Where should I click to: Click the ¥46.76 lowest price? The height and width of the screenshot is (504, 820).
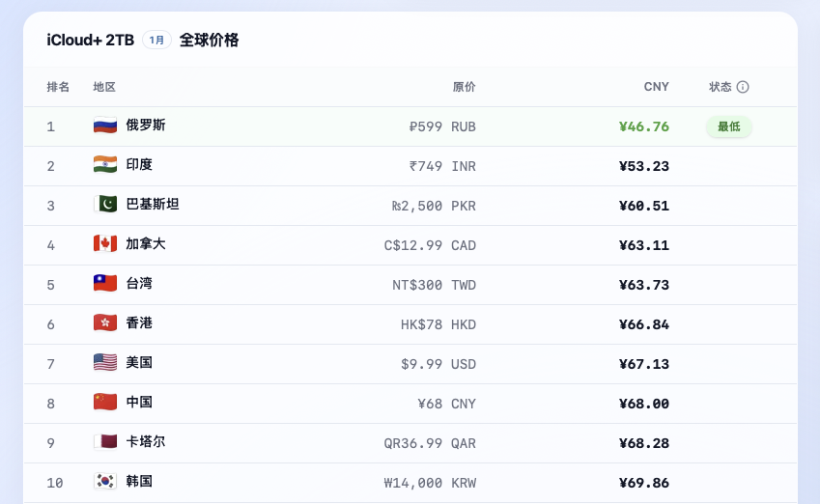pyautogui.click(x=644, y=126)
